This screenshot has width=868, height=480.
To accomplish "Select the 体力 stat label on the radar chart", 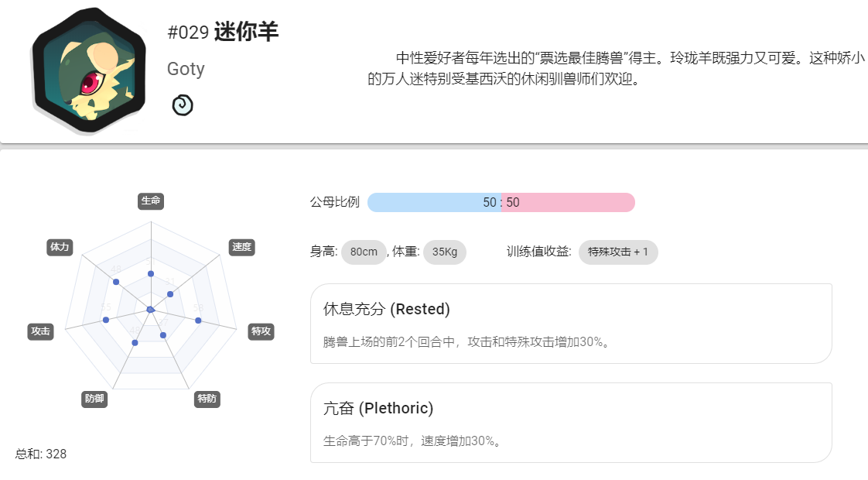I will pos(60,247).
